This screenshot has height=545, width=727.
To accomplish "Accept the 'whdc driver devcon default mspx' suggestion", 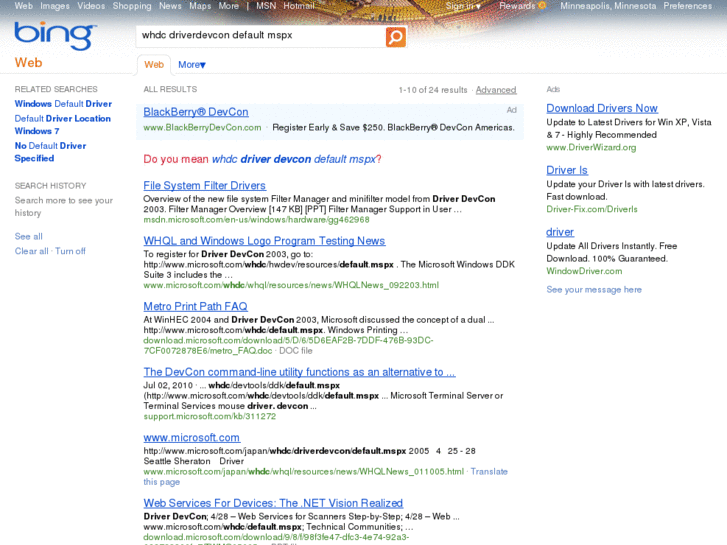I will tap(294, 159).
